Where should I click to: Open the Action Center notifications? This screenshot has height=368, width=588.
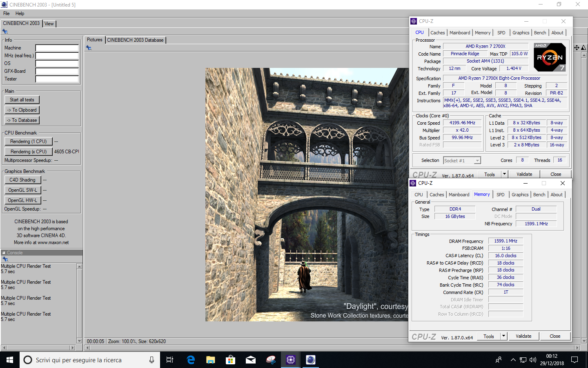[x=575, y=360]
